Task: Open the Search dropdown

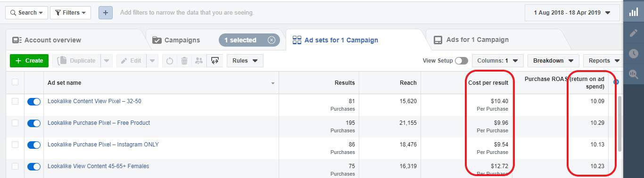Action: [26, 13]
